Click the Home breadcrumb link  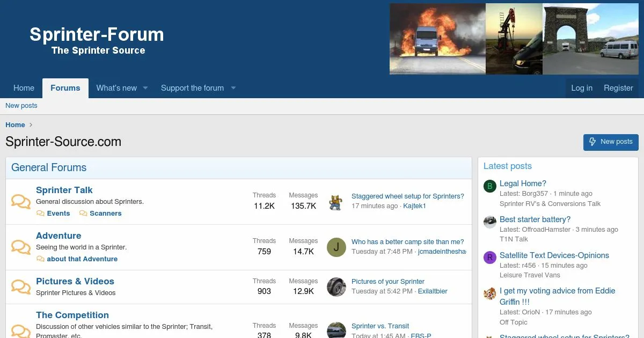tap(15, 125)
